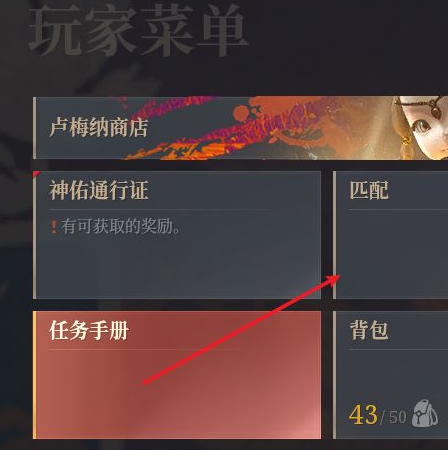Select the 匹配 menu tile
This screenshot has width=448, height=450.
(x=390, y=235)
